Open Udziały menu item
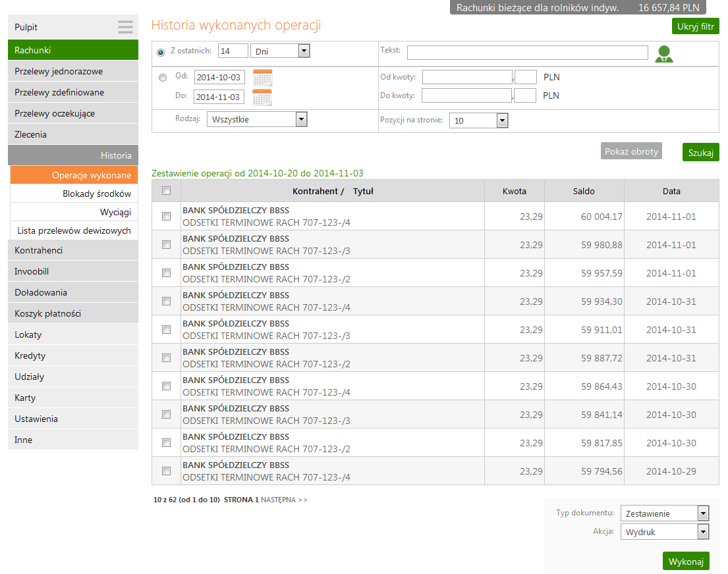 coord(73,377)
